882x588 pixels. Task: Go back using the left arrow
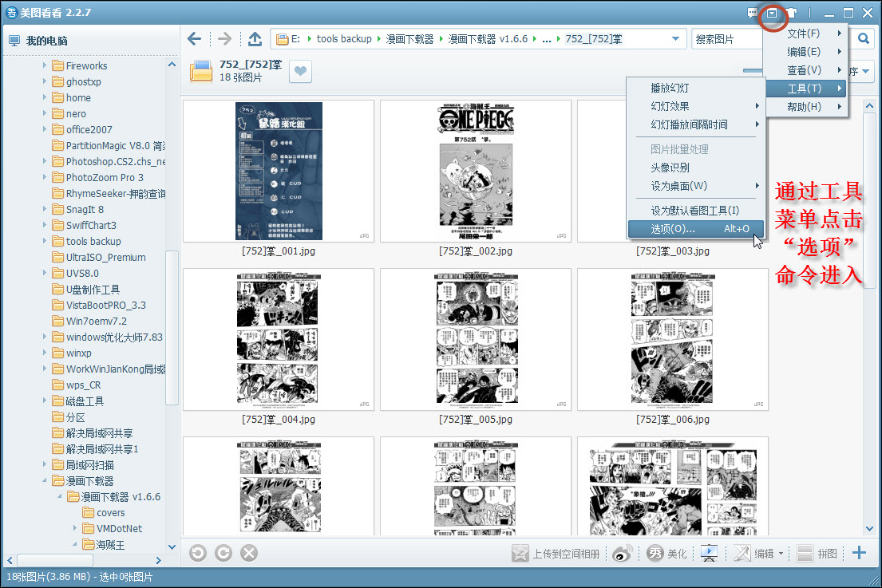coord(195,39)
